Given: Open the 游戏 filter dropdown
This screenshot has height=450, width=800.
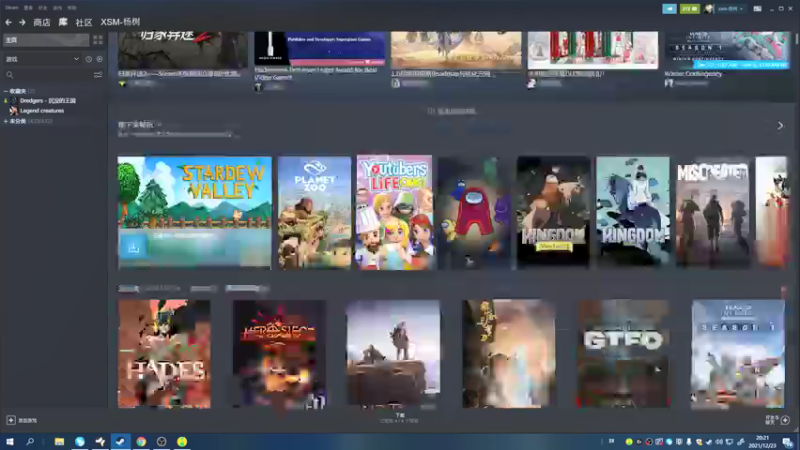Looking at the screenshot, I should [x=42, y=59].
